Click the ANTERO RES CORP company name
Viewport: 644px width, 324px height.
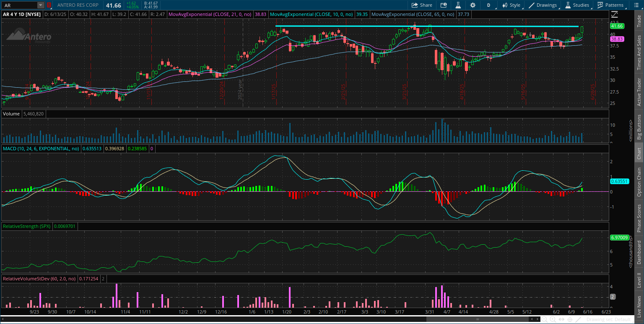point(78,5)
